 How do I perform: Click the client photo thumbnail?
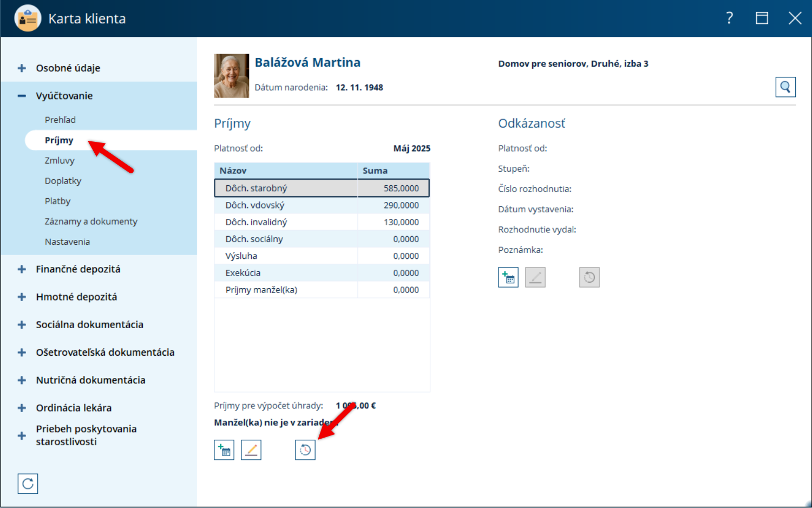click(x=232, y=76)
